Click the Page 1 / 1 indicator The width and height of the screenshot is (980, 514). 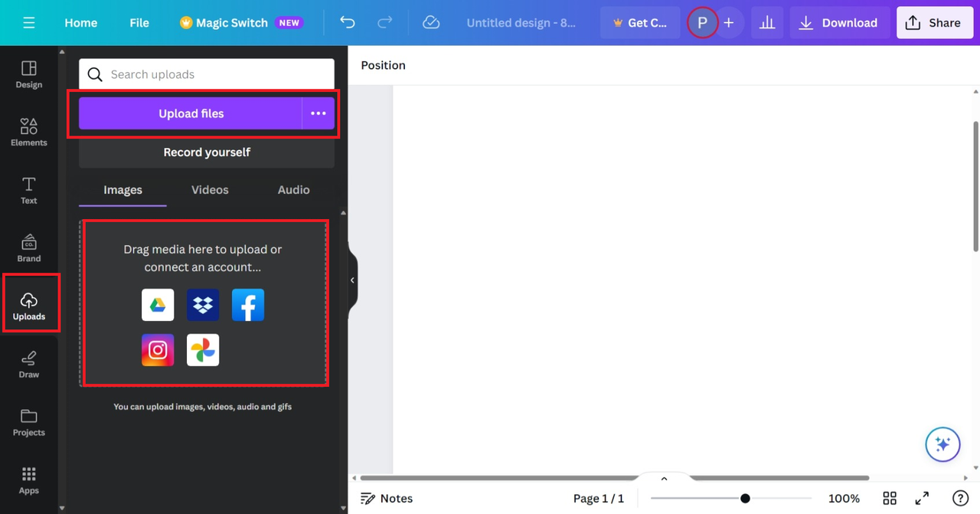click(x=599, y=499)
